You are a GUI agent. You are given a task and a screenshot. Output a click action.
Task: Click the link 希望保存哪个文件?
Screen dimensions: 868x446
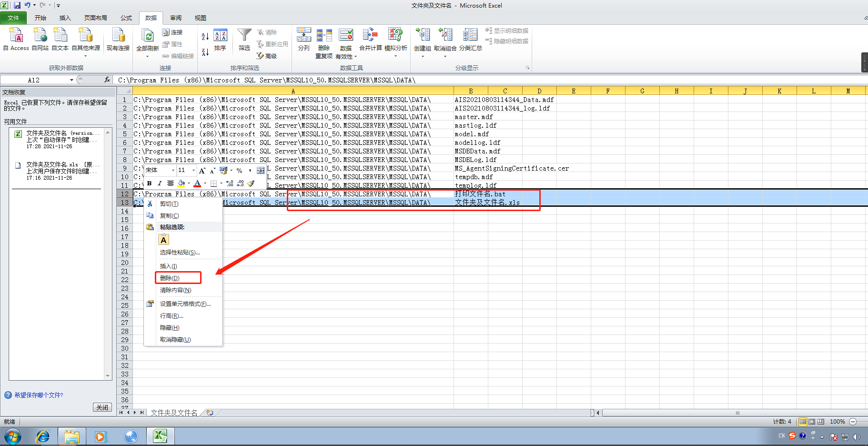39,395
